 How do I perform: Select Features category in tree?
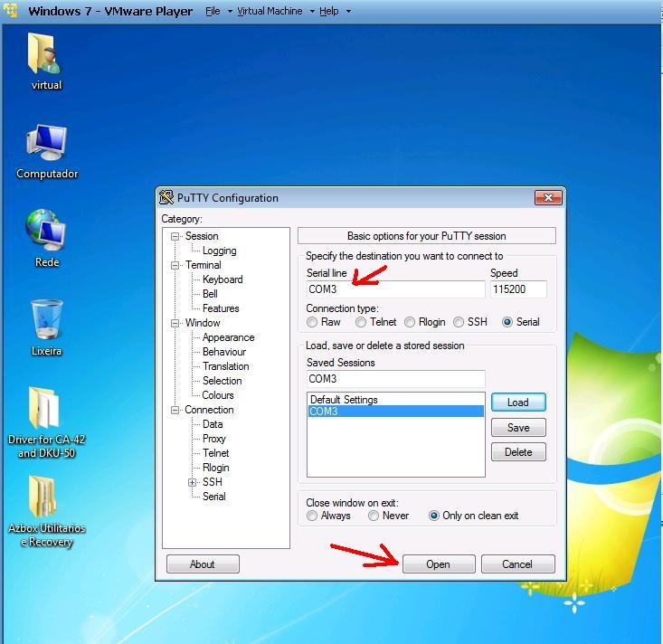[221, 308]
